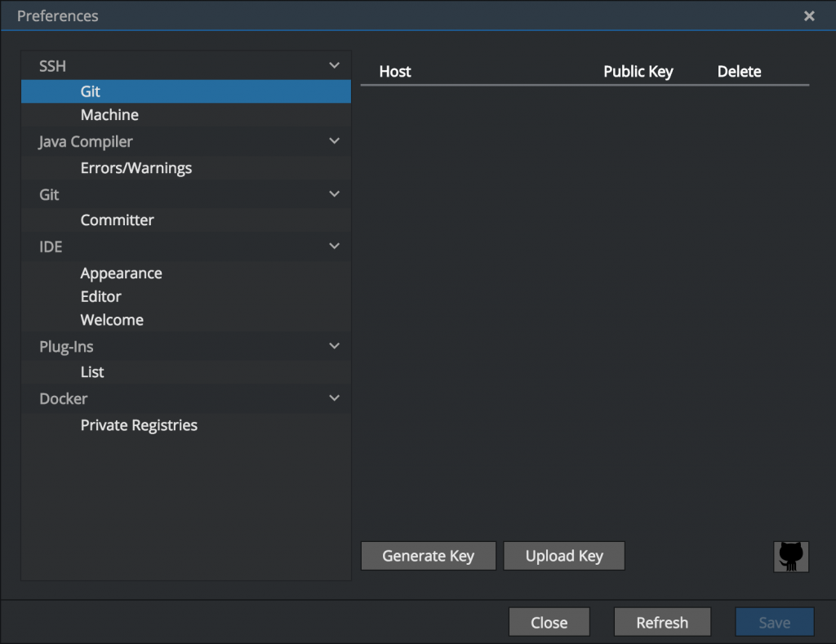Collapse the IDE section chevron

pos(334,246)
